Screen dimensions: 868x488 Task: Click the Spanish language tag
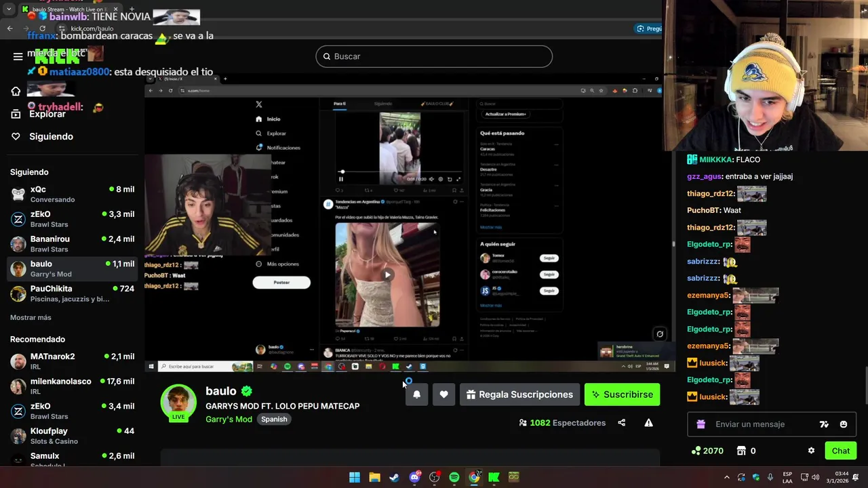click(x=274, y=419)
